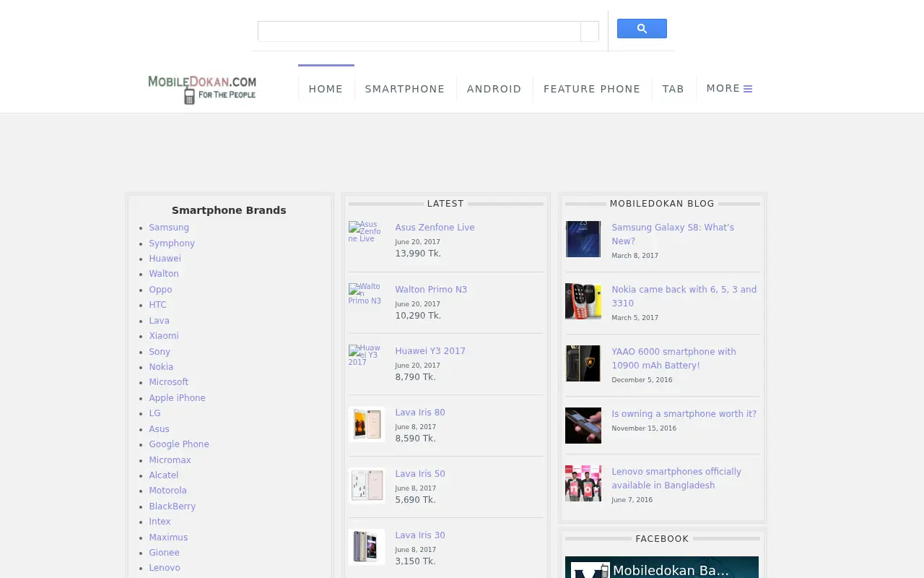The image size is (924, 578).
Task: Click the Walton Primo N3 thumbnail image
Action: [367, 294]
